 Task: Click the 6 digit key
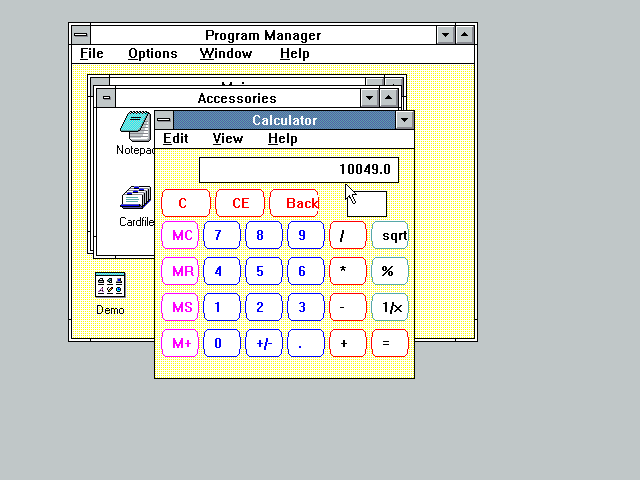306,271
